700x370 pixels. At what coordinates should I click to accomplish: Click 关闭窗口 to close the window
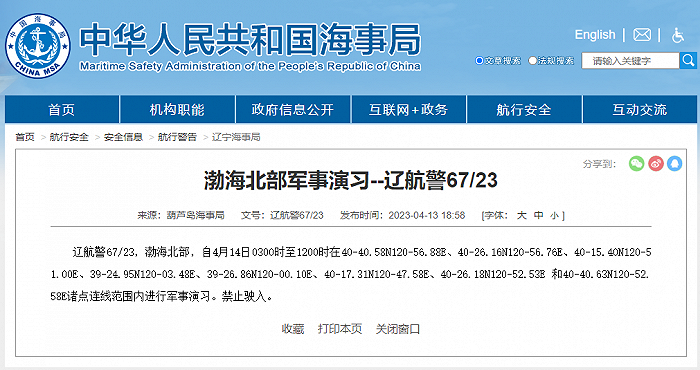398,329
